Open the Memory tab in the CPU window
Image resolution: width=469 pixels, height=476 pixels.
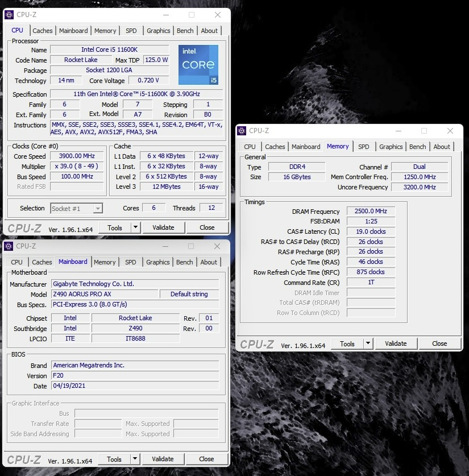(x=105, y=31)
